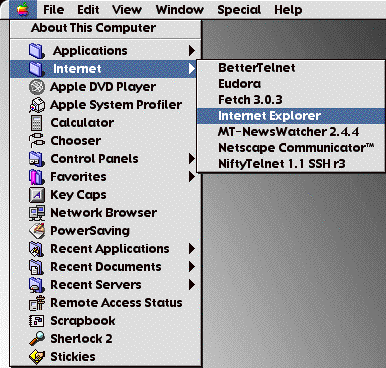Open the Help menu
The height and width of the screenshot is (368, 386).
point(288,10)
